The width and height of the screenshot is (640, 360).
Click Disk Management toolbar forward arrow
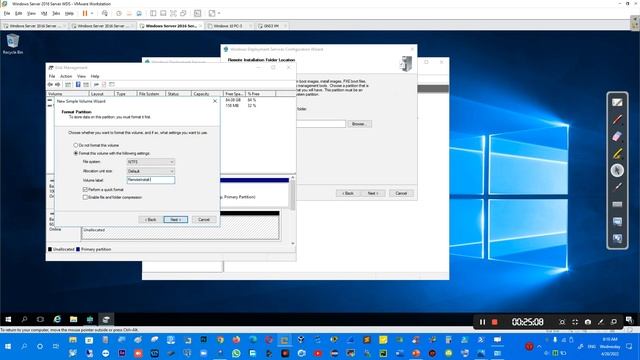tap(58, 84)
